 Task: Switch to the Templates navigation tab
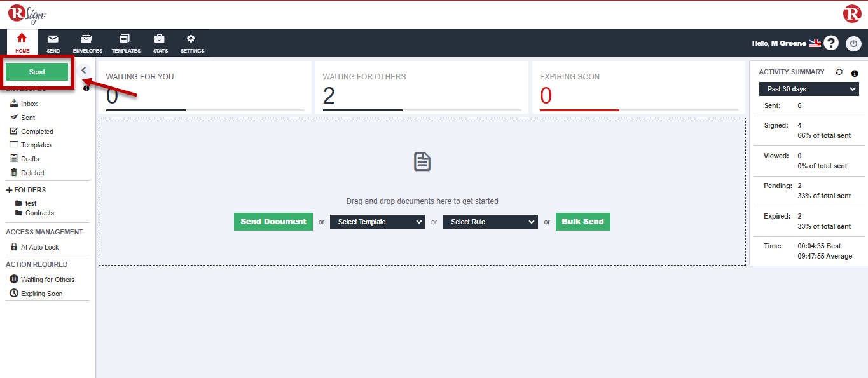125,43
